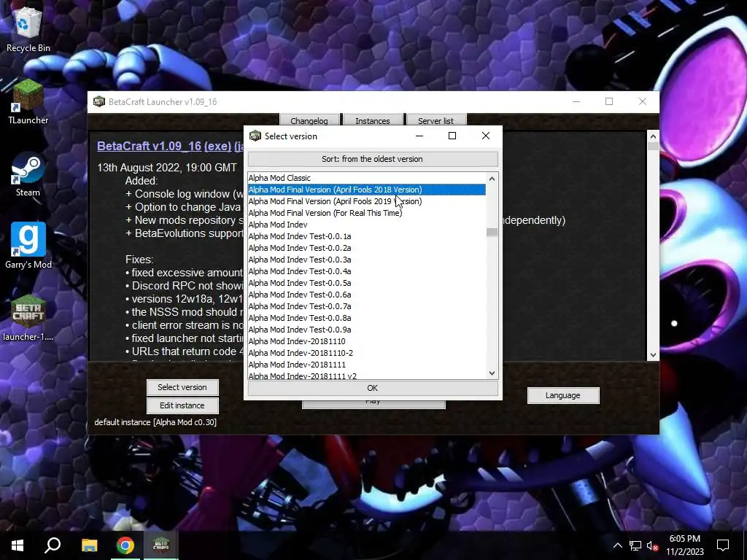The width and height of the screenshot is (747, 560).
Task: Close the Select version dialog
Action: pyautogui.click(x=485, y=136)
